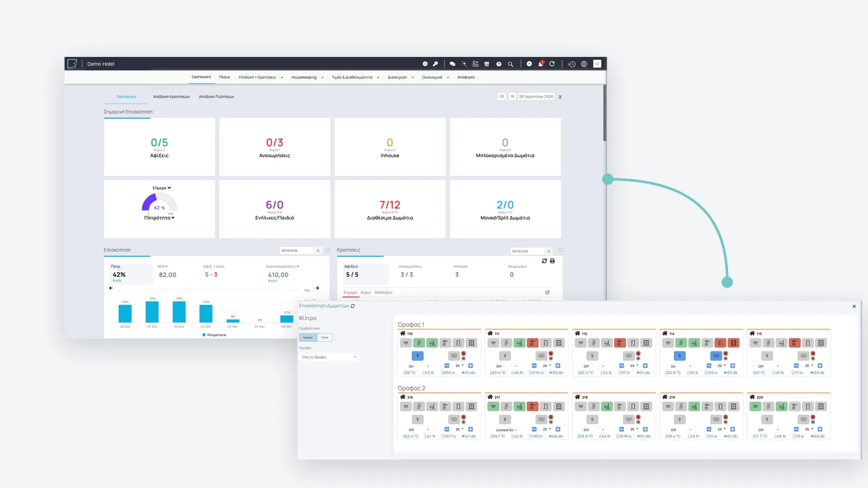
Task: Toggle view by Όροφος filter button
Action: pos(308,337)
